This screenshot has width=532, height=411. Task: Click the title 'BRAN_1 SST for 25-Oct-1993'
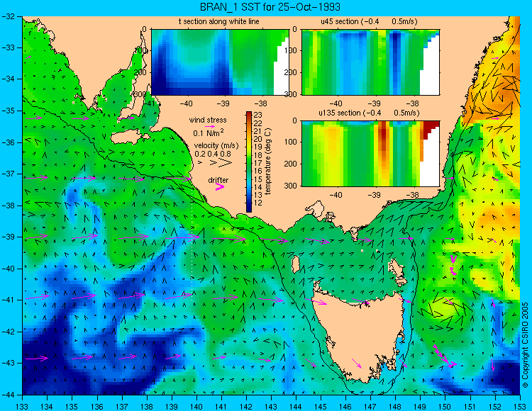270,7
